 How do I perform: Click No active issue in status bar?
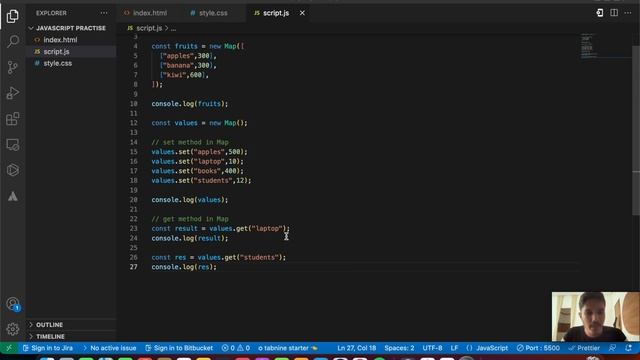coord(109,348)
